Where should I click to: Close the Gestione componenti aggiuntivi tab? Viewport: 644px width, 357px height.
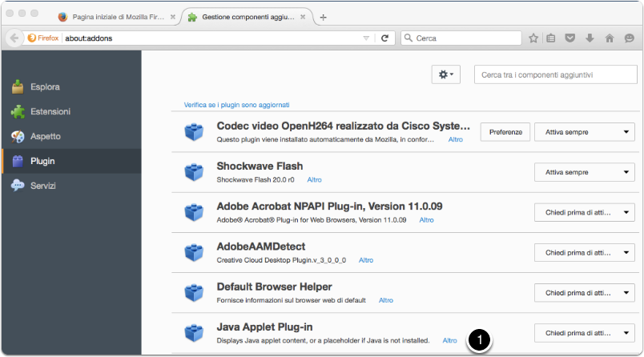(303, 17)
